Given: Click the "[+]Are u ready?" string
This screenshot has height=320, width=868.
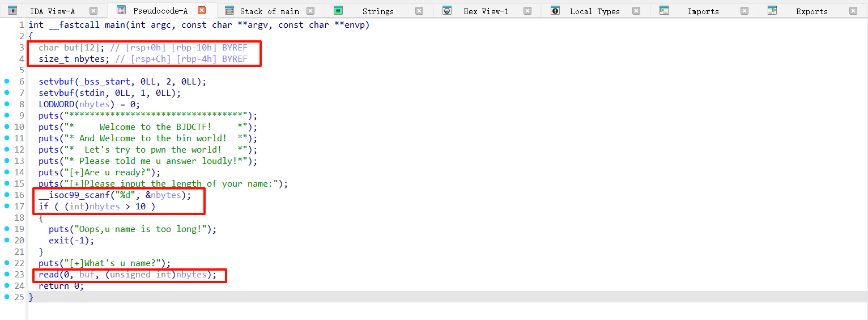Looking at the screenshot, I should pyautogui.click(x=109, y=172).
